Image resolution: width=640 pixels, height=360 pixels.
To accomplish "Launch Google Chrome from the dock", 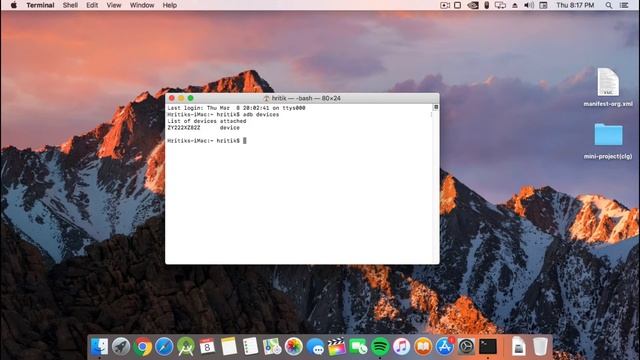I will point(142,347).
